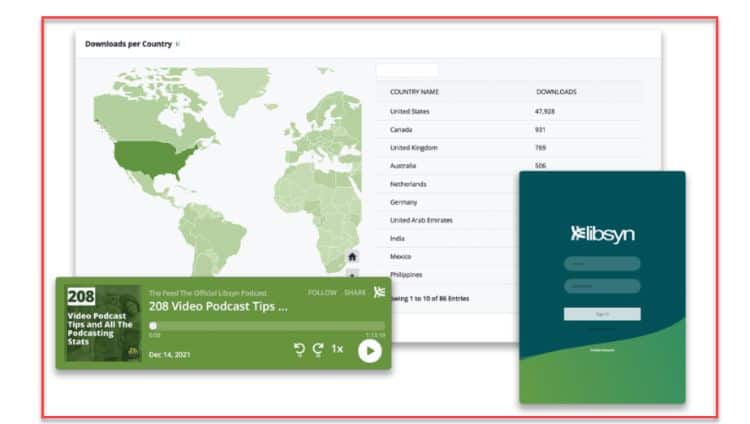Viewport: 750px width, 424px height.
Task: Select the India table row
Action: [448, 238]
